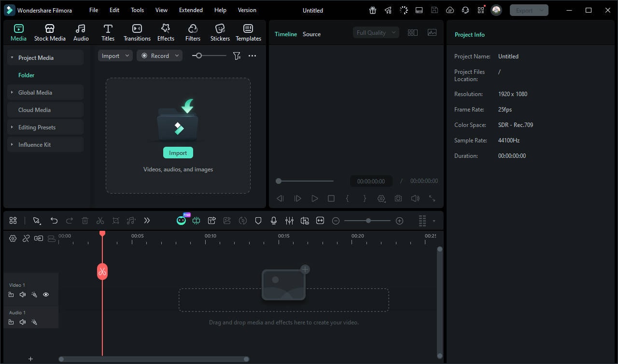Open the Full Quality dropdown
Screen dimensions: 618x364
(376, 32)
